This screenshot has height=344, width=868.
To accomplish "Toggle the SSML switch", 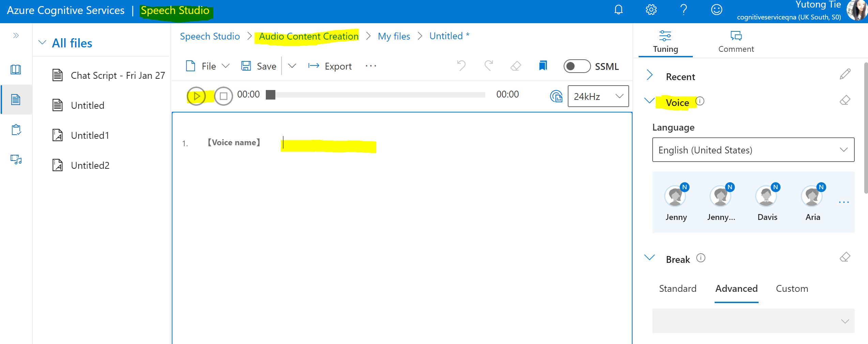I will [x=577, y=66].
